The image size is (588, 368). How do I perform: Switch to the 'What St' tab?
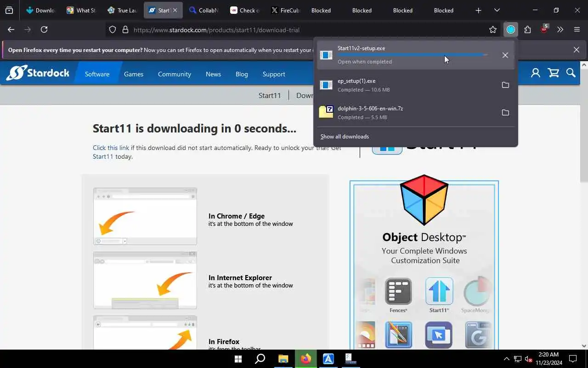click(x=82, y=10)
